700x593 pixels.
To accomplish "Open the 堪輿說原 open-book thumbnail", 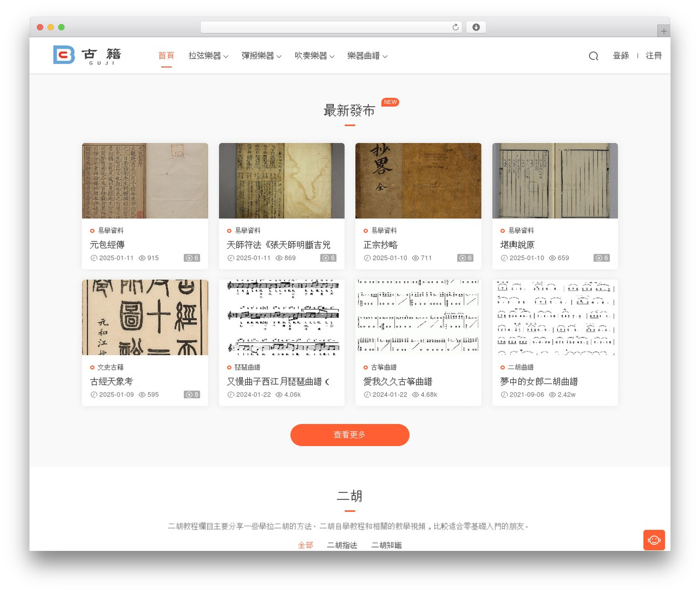I will [555, 181].
